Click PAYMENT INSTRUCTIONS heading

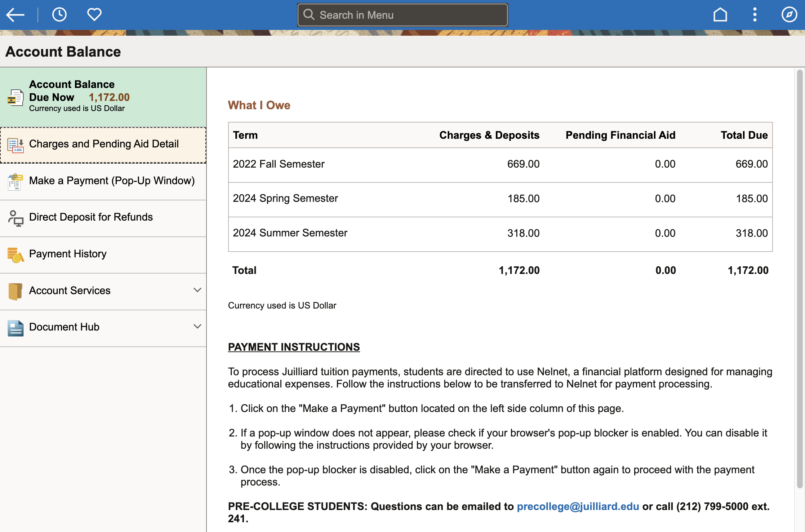(294, 347)
